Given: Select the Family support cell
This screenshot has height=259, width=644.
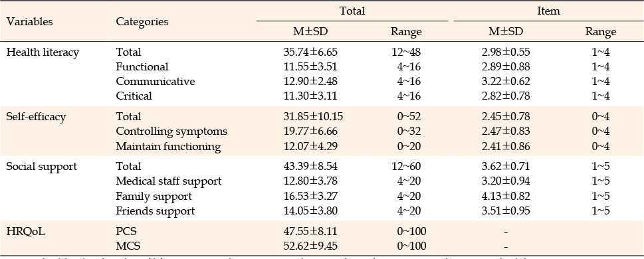Looking at the screenshot, I should coord(154,196).
